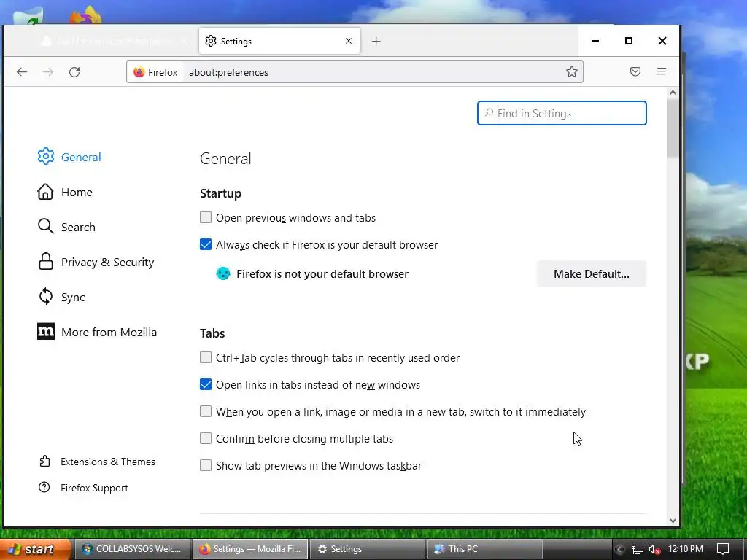Open the Firefox hamburger menu

click(661, 71)
